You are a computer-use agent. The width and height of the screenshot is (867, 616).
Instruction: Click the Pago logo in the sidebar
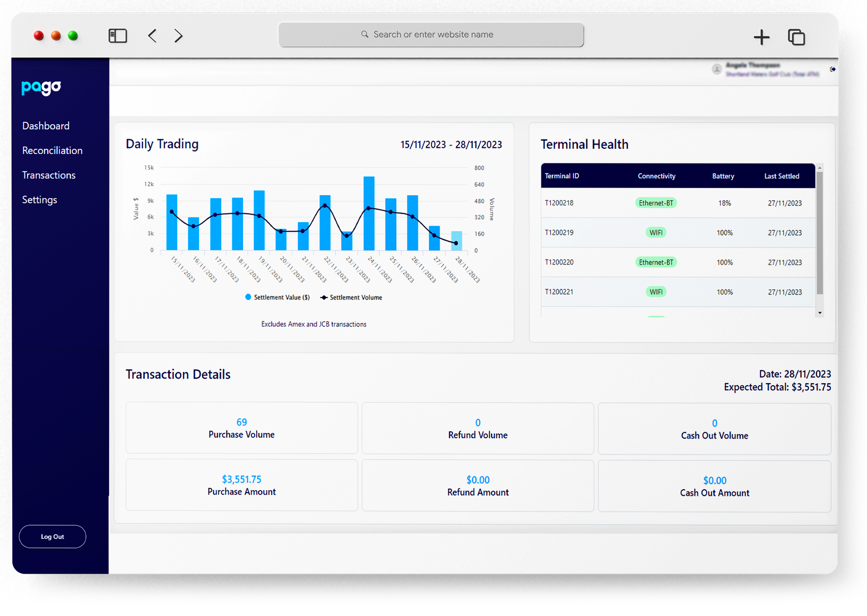[x=40, y=88]
